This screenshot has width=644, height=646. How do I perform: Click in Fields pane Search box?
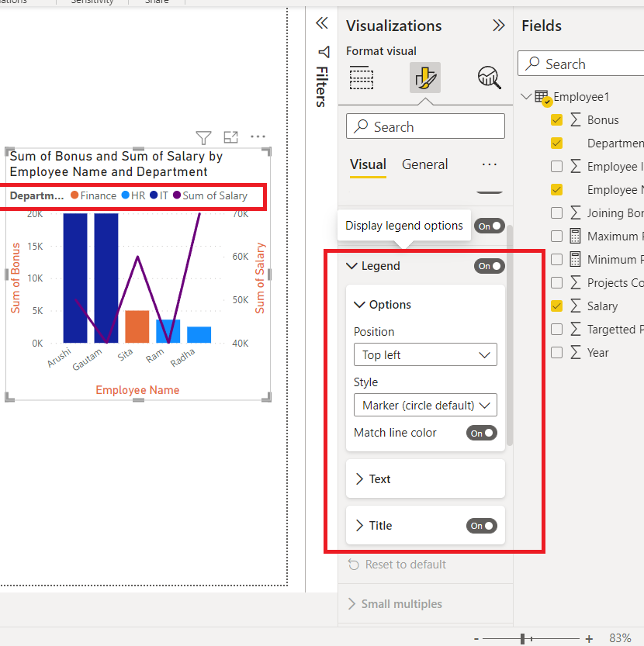(x=580, y=64)
